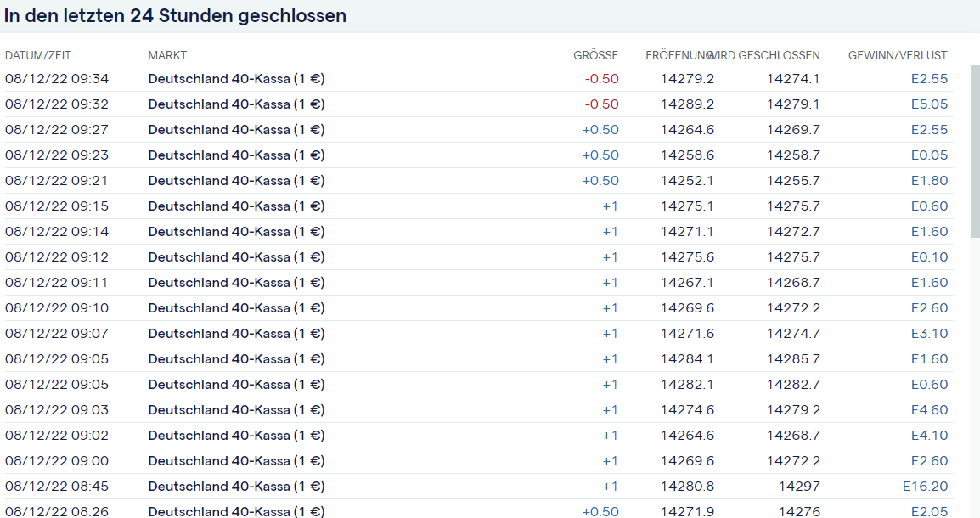Click the E4.60 profit value

click(x=929, y=410)
